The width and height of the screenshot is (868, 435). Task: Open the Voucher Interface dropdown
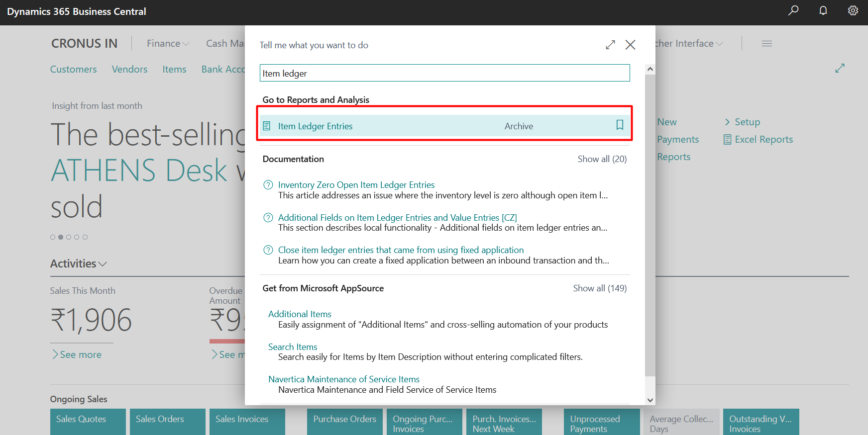(689, 43)
